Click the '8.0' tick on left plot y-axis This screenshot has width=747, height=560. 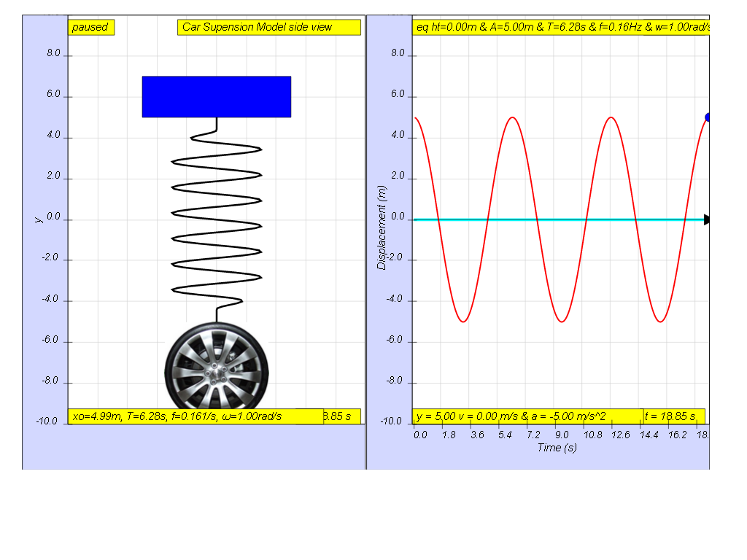54,52
